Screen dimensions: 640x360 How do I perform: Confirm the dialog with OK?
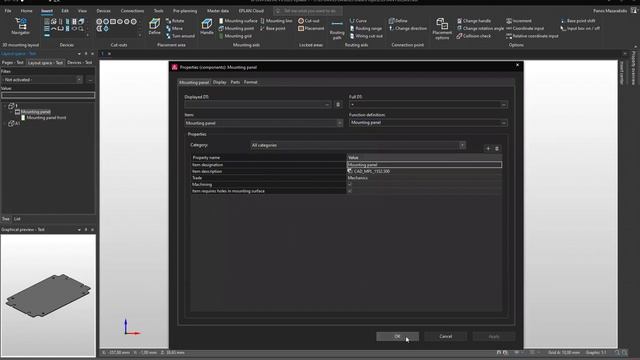click(x=397, y=336)
